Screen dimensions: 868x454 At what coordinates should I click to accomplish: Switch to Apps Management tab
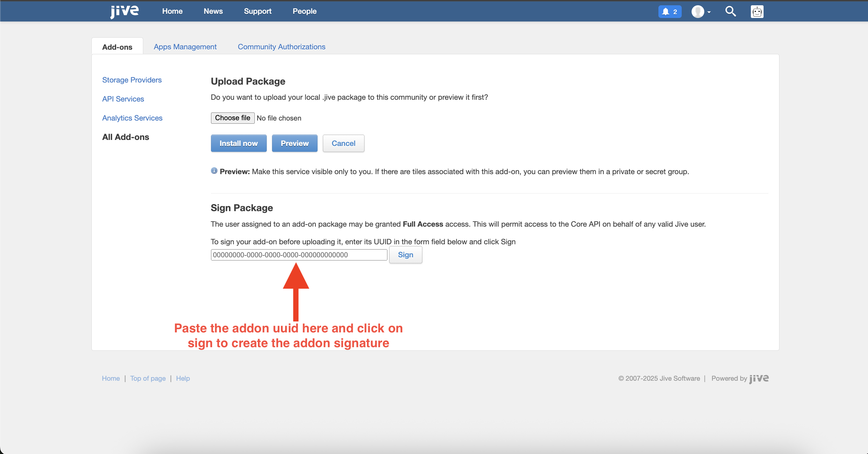tap(185, 47)
